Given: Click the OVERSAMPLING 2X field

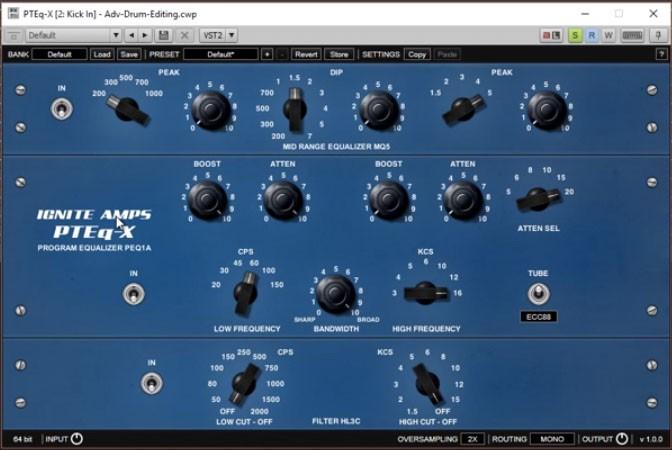Looking at the screenshot, I should point(473,439).
